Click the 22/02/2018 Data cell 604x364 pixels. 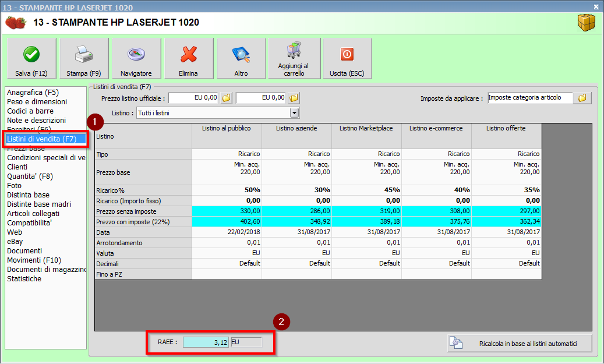point(227,232)
